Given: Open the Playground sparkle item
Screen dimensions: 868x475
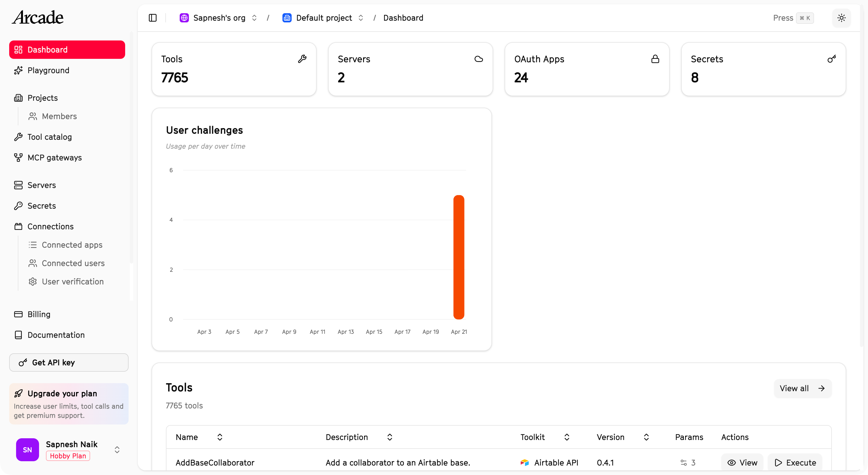Looking at the screenshot, I should pyautogui.click(x=48, y=70).
